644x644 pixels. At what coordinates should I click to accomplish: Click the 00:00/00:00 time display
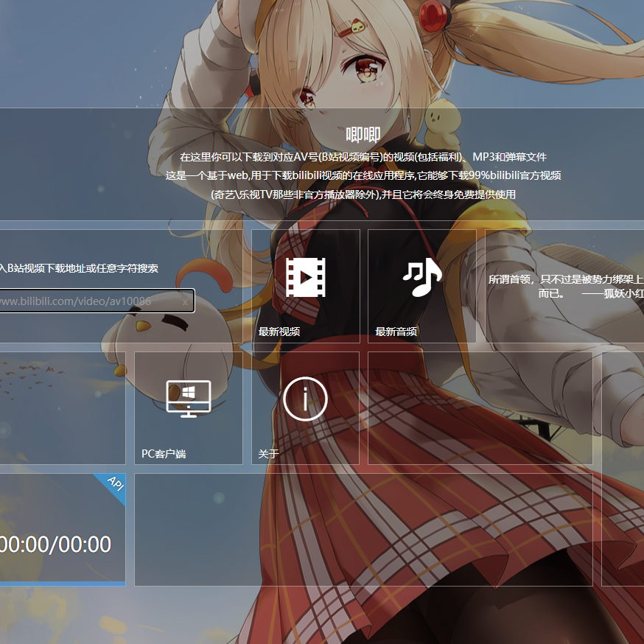(55, 545)
